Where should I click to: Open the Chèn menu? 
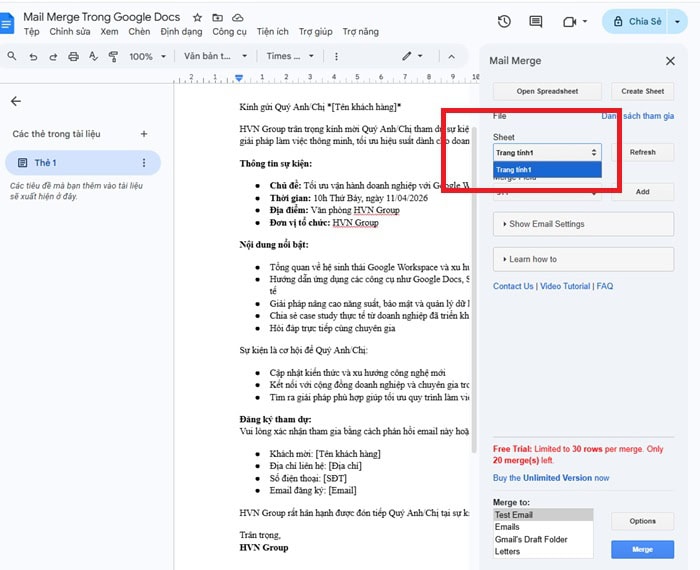click(x=139, y=32)
